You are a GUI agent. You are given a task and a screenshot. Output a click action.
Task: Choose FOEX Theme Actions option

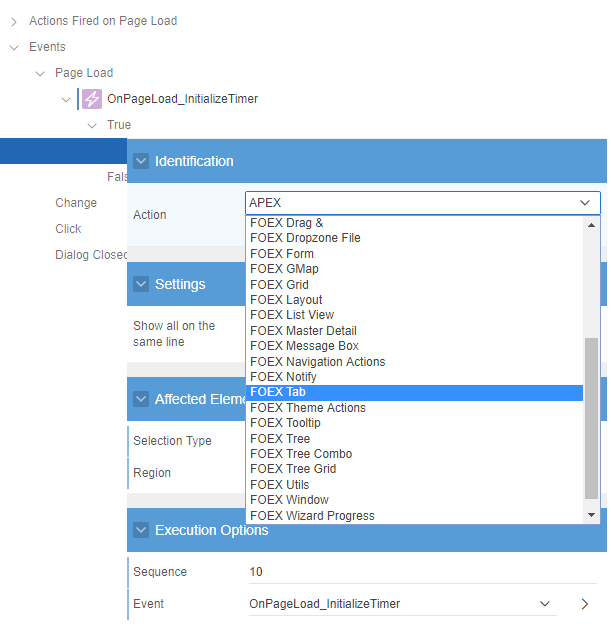(414, 408)
